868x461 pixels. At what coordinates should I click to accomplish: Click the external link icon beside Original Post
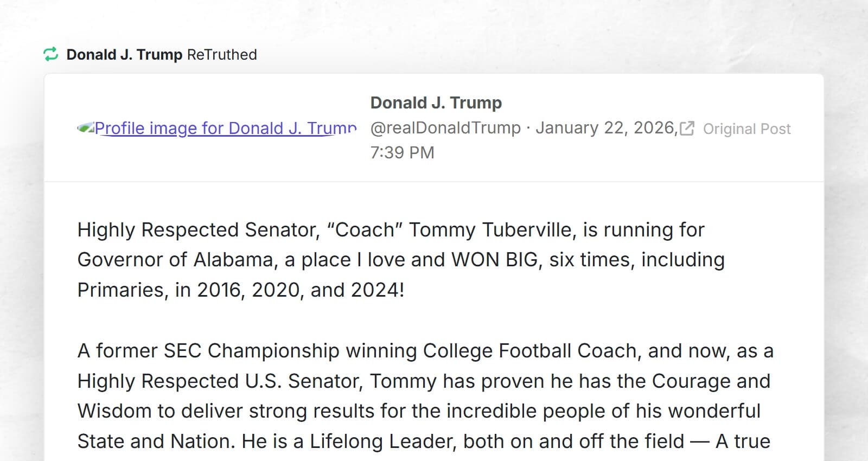point(687,129)
